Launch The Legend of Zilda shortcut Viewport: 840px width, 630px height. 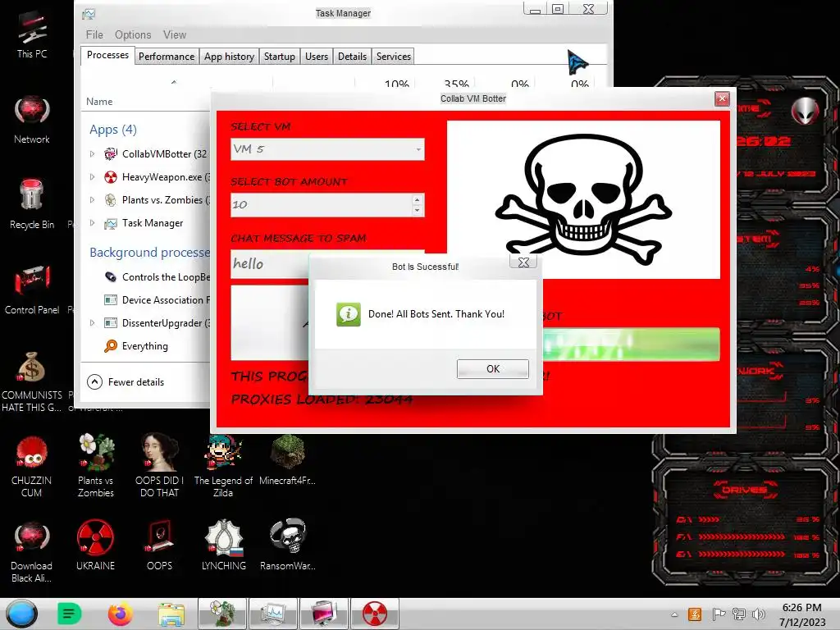pyautogui.click(x=223, y=466)
